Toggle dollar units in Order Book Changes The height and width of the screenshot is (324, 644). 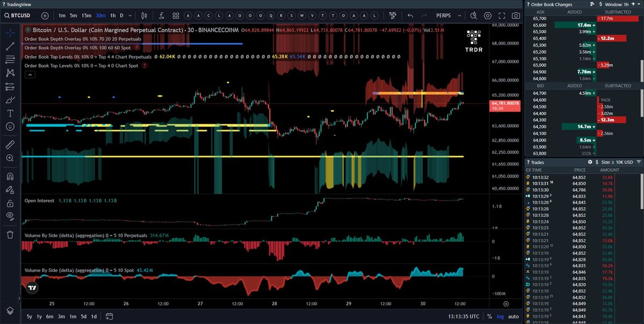[601, 4]
